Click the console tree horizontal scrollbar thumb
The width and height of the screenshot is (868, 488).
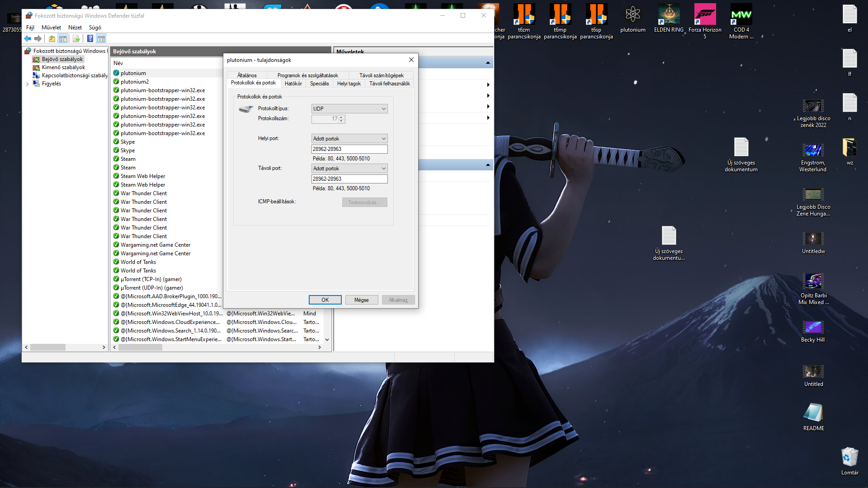tap(48, 347)
